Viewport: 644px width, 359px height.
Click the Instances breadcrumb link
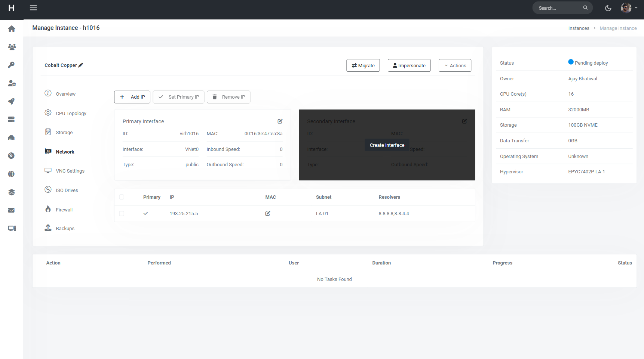point(579,28)
